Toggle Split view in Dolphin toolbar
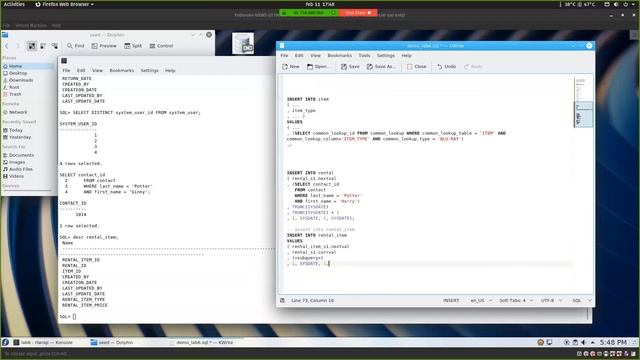 [x=133, y=46]
